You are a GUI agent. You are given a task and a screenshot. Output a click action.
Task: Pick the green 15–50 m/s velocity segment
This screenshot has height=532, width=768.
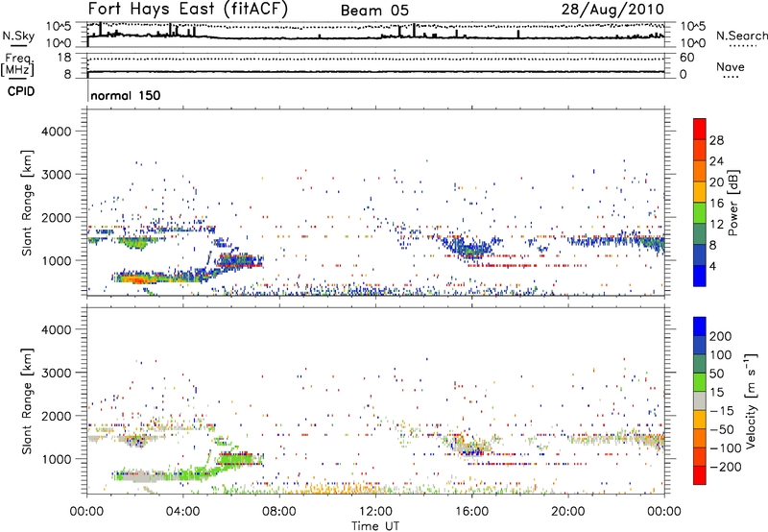(x=700, y=382)
